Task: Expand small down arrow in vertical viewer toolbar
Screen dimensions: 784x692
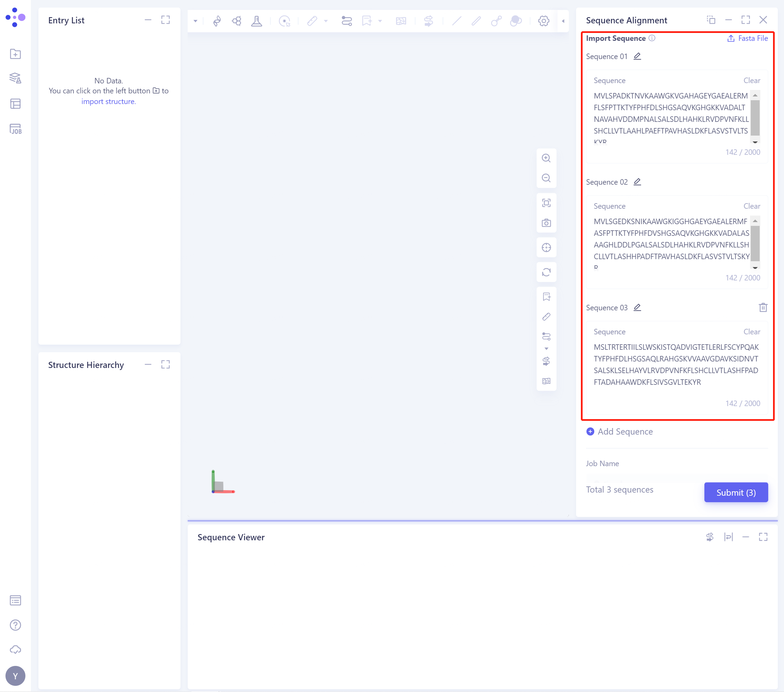Action: tap(546, 348)
